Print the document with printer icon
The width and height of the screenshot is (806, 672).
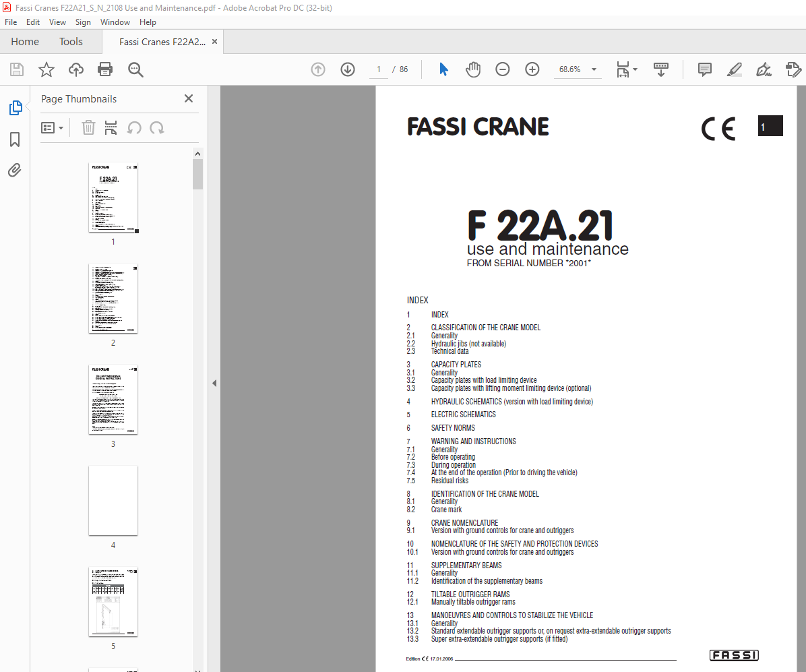coord(105,69)
